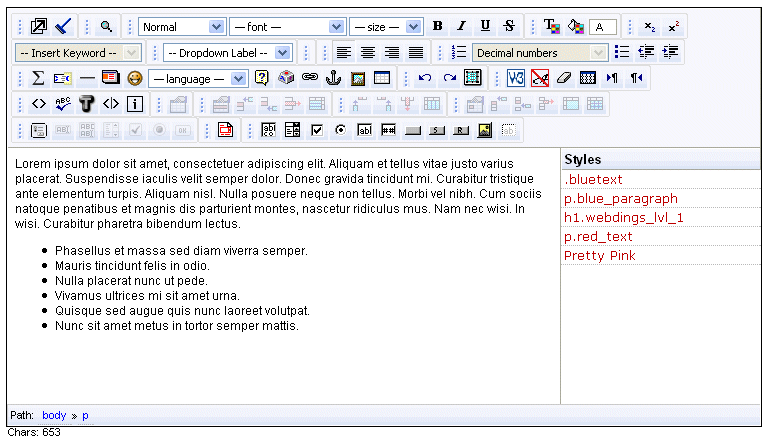
Task: Choose background color with paint bucket icon
Action: tap(576, 26)
